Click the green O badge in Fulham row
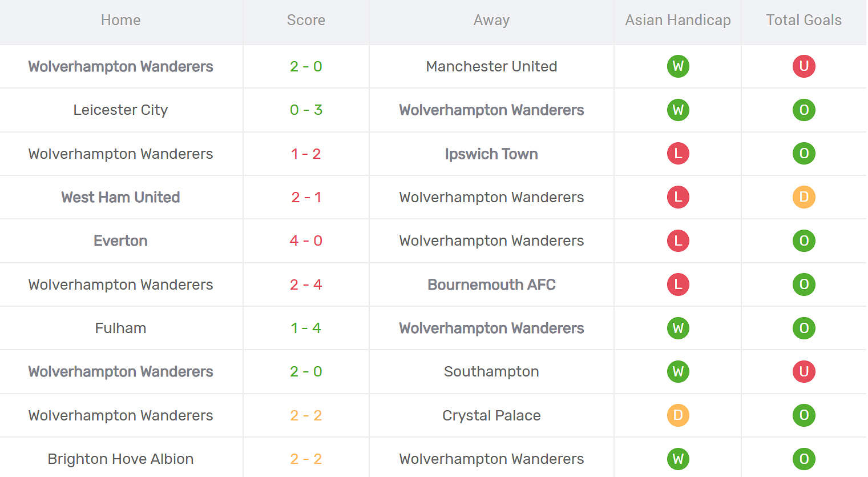Viewport: 868px width, 477px height. coord(804,328)
